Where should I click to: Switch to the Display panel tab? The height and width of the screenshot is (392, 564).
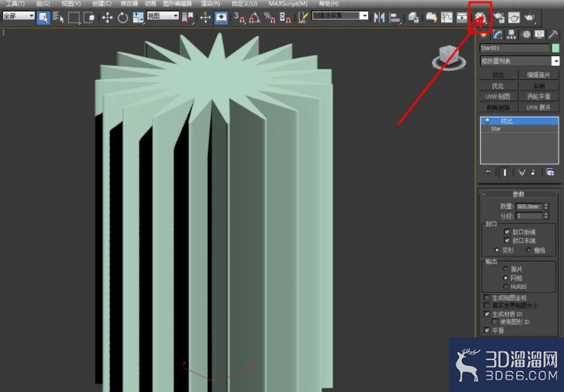point(539,35)
